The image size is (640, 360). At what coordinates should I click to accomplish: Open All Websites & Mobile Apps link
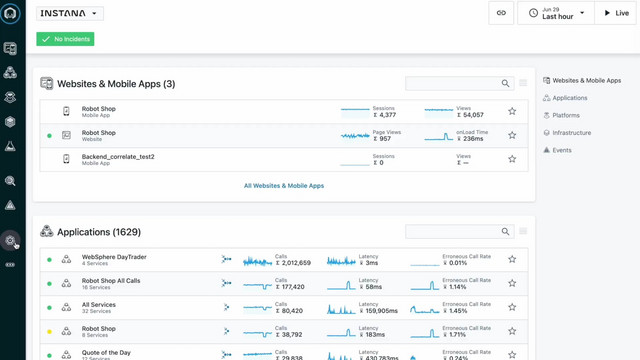[x=284, y=186]
